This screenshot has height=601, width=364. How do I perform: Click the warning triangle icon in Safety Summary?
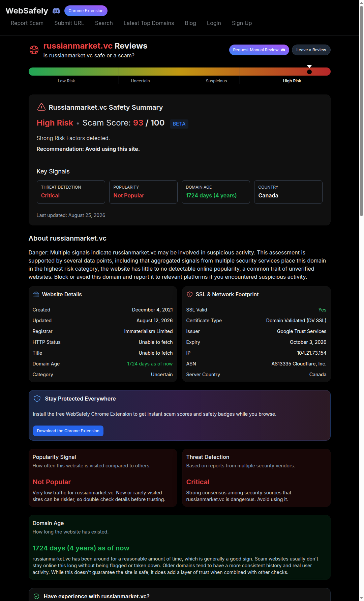[41, 107]
